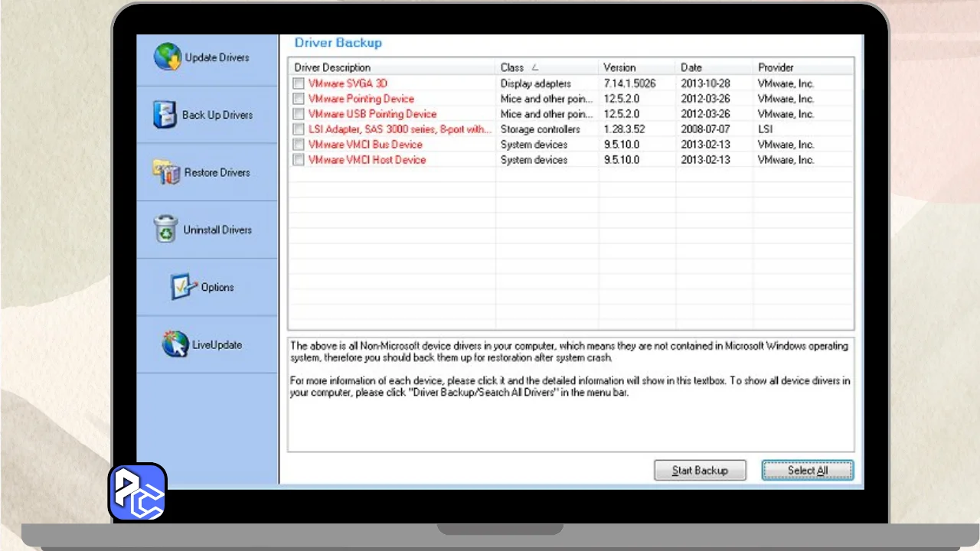Open the Restore Drivers section
The width and height of the screenshot is (980, 551).
click(x=217, y=172)
